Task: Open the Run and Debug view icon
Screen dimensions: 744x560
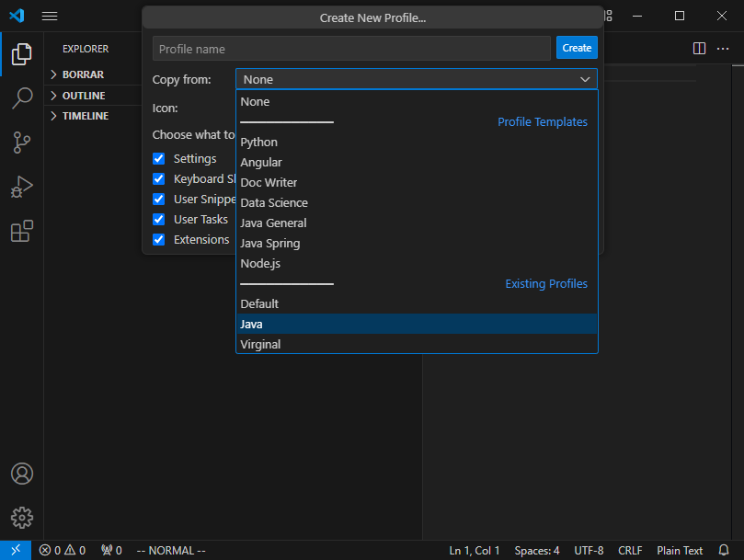Action: tap(22, 187)
